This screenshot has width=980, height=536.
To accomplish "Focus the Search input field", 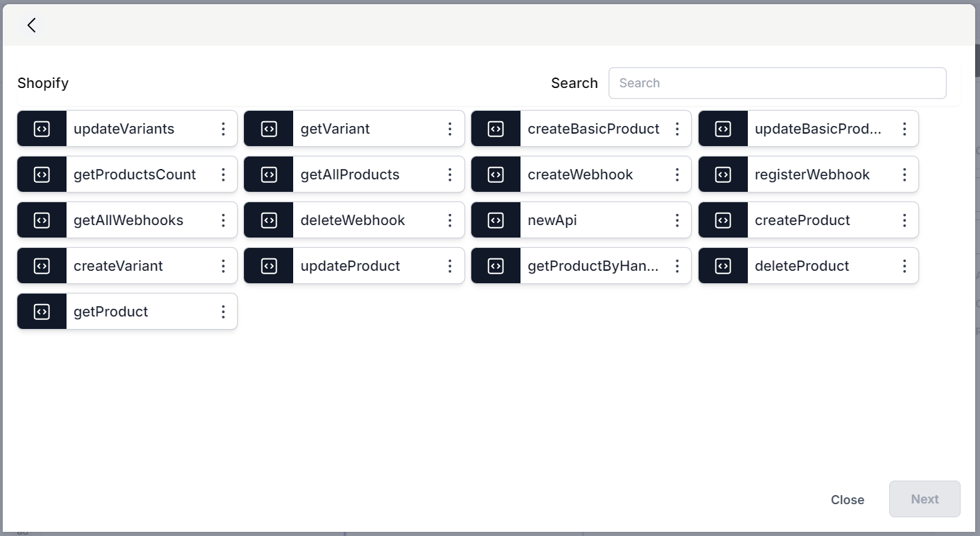I will pos(777,83).
